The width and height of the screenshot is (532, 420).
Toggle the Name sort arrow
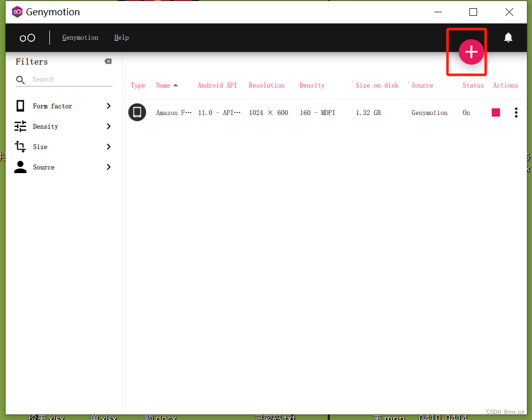(x=176, y=85)
